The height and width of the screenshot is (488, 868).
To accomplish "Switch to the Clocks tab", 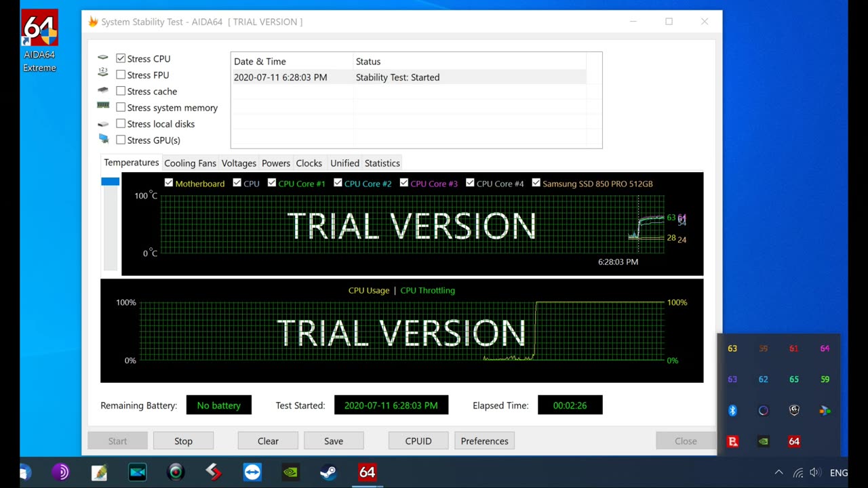I will tap(309, 163).
